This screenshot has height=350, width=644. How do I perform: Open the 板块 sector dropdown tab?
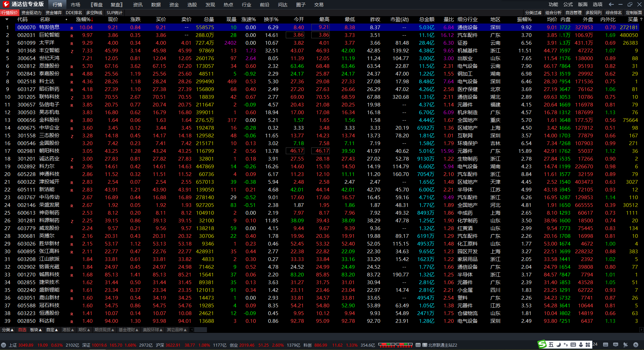36,330
